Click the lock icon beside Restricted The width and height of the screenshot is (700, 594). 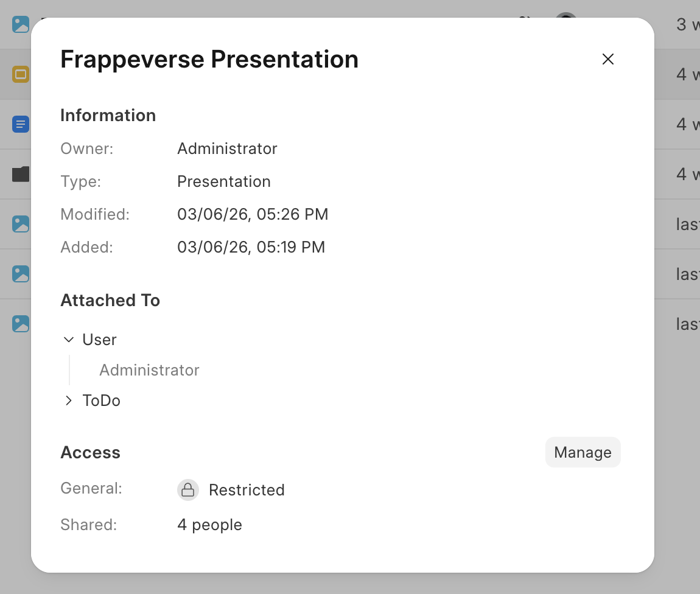tap(188, 490)
